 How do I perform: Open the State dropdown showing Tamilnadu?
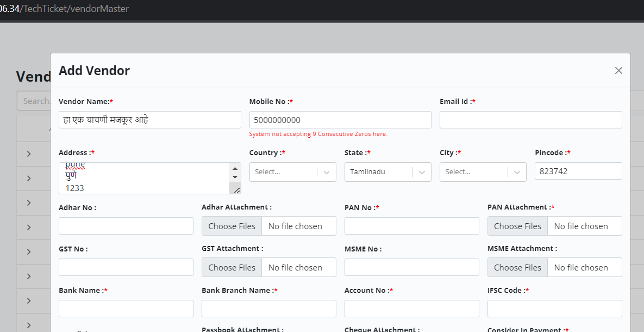pyautogui.click(x=387, y=172)
